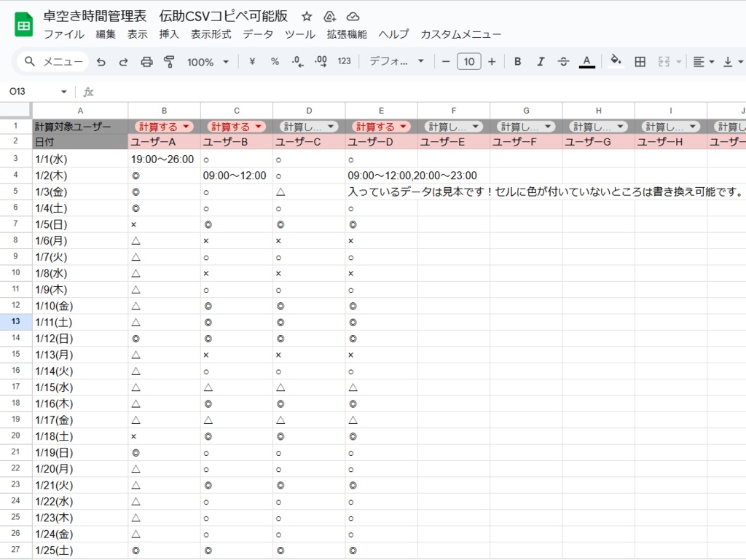
Task: Open the name box dropdown beside O13
Action: pos(64,92)
